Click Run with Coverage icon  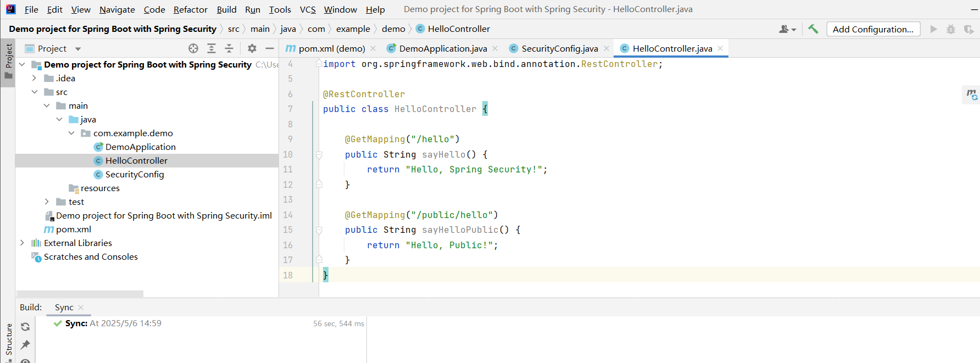click(x=968, y=29)
